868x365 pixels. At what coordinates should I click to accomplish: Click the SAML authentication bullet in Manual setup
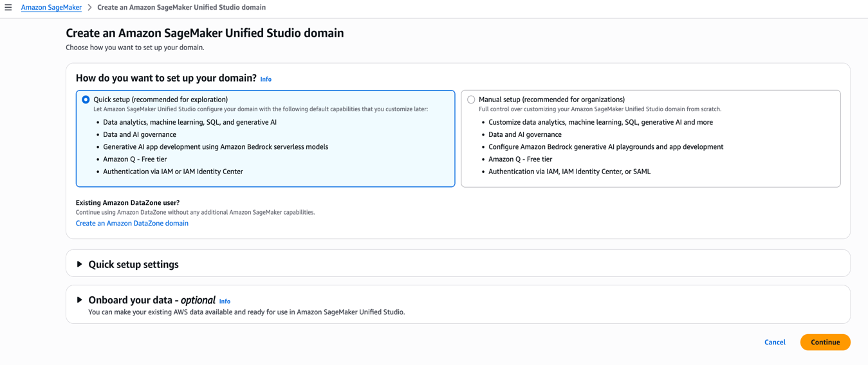click(x=569, y=172)
